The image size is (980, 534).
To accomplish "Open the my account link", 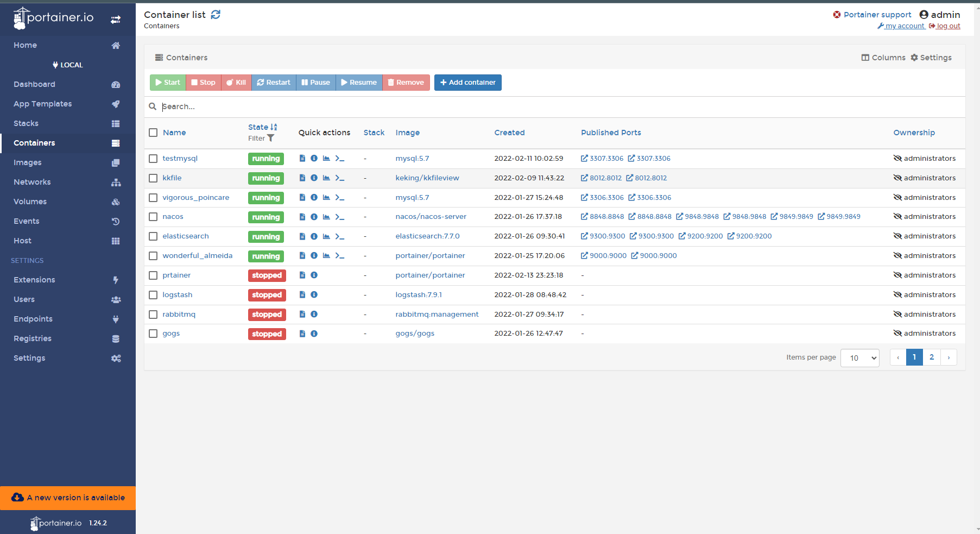I will click(x=901, y=26).
